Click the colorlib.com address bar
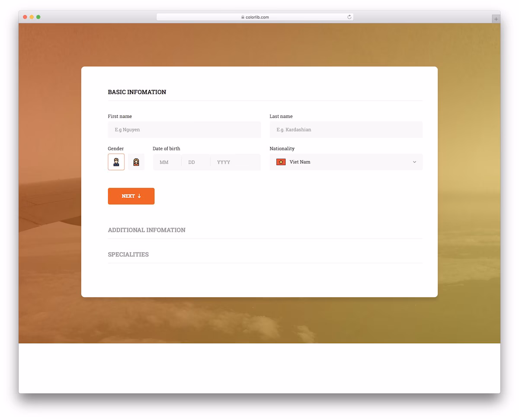This screenshot has height=420, width=519. coord(255,17)
